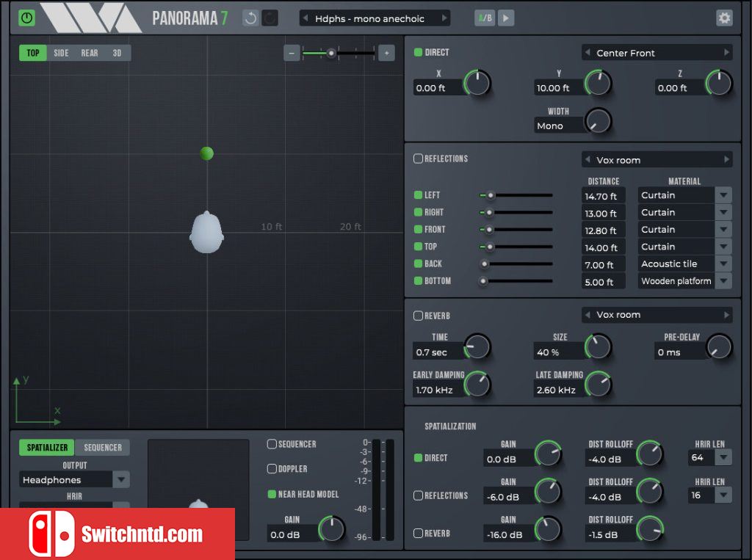This screenshot has width=752, height=560.
Task: Select previous preset arrow in header
Action: tap(305, 18)
